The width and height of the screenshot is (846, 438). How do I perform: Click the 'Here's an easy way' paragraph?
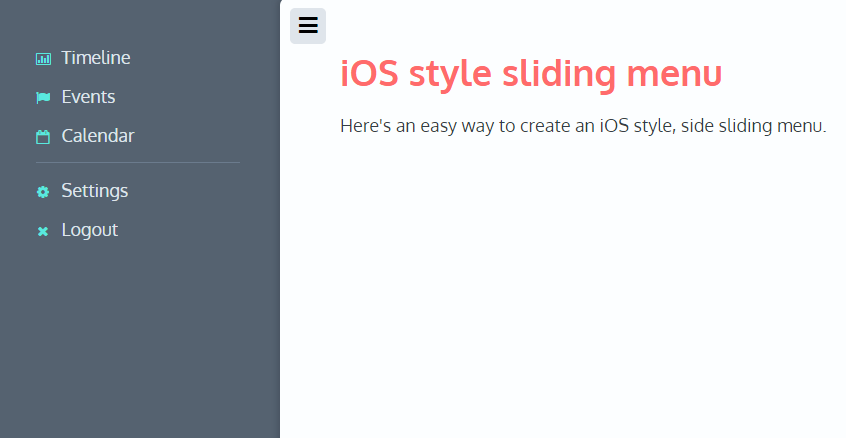(583, 126)
